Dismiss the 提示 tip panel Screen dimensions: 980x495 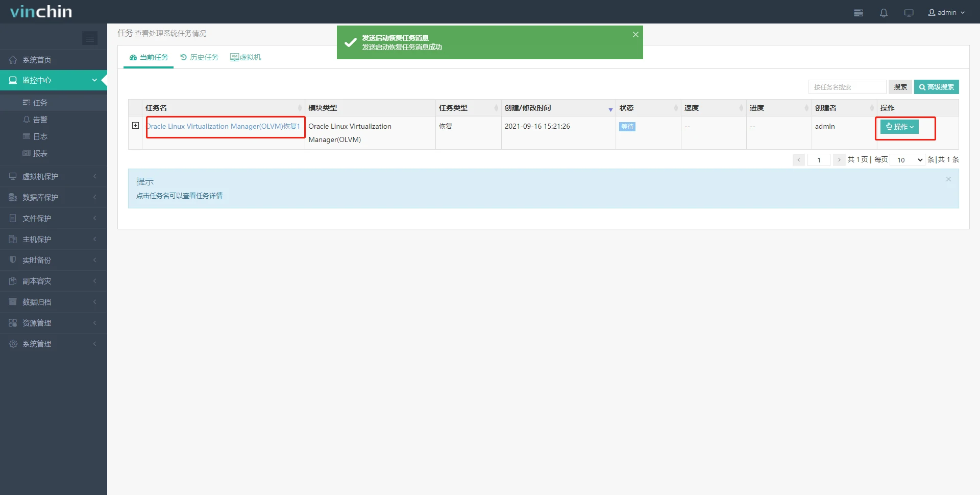point(948,179)
